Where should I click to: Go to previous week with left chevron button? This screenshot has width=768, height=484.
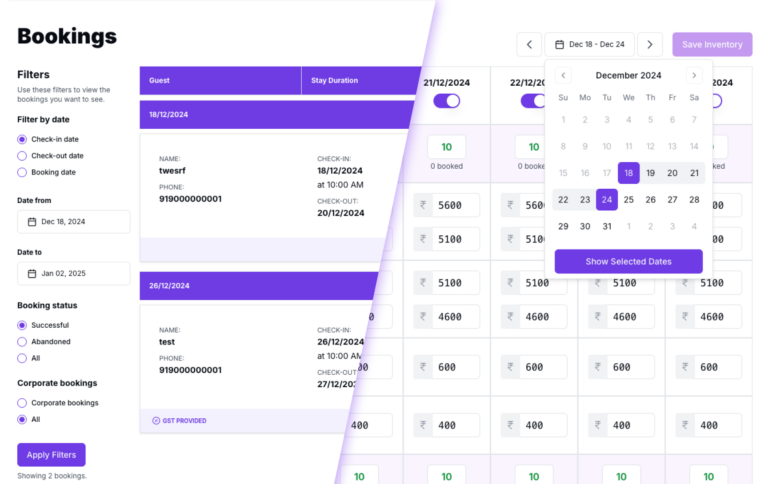coord(529,45)
